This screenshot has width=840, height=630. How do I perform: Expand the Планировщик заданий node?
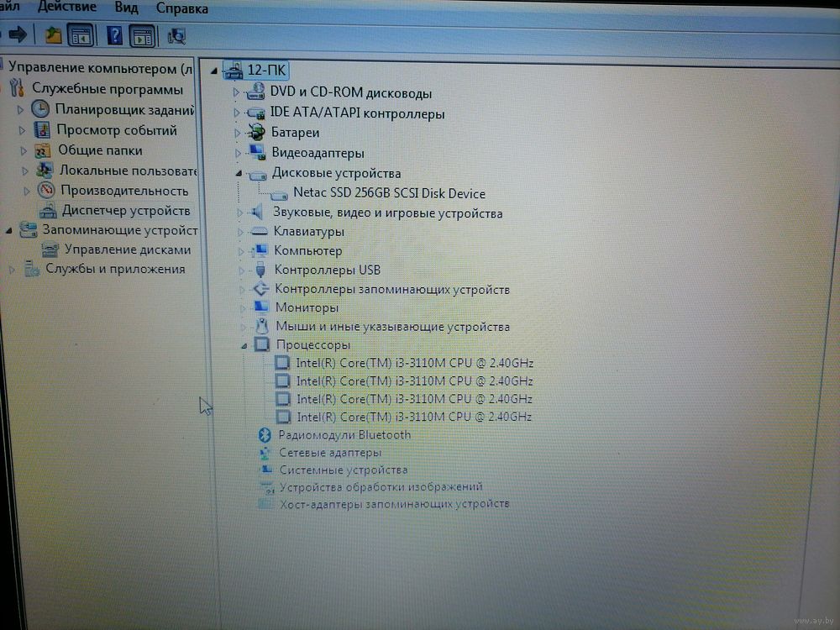[x=20, y=110]
